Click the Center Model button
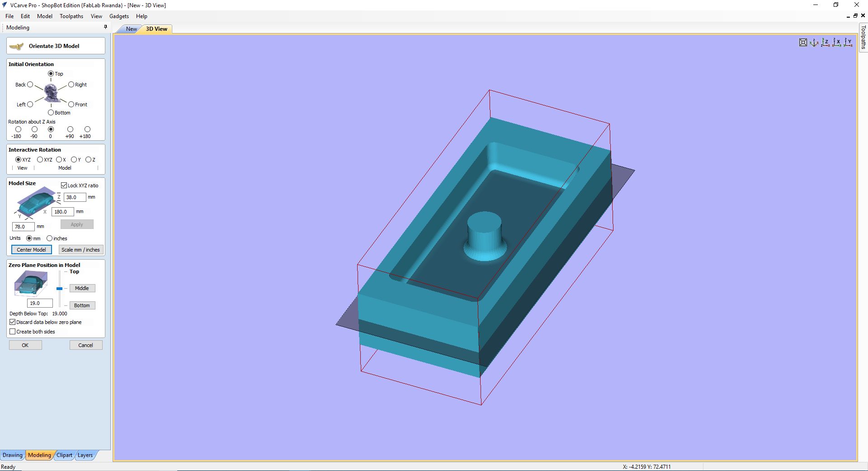 coord(31,250)
